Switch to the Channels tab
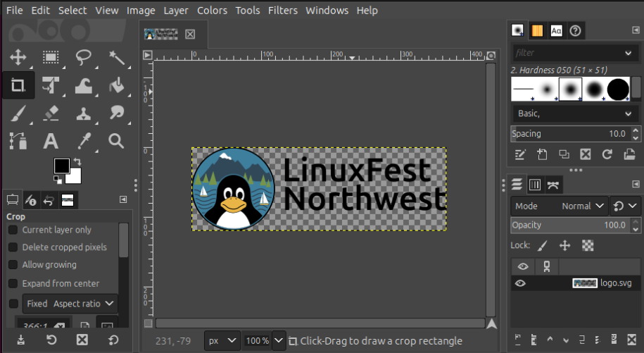The image size is (644, 353). coord(534,185)
